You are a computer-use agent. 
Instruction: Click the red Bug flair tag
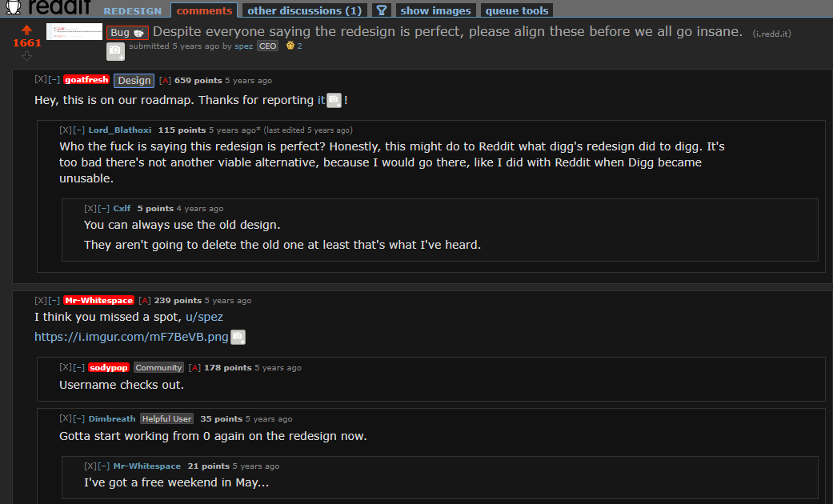[127, 32]
